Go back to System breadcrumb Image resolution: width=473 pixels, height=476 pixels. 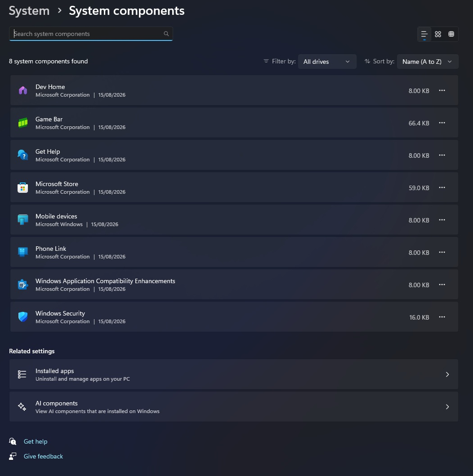[x=29, y=11]
